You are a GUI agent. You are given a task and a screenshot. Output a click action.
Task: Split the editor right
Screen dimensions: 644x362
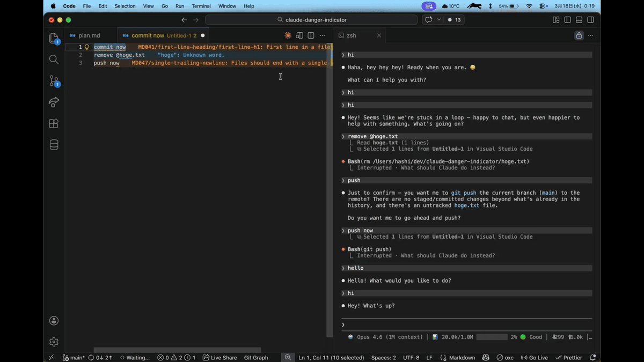[x=311, y=35]
